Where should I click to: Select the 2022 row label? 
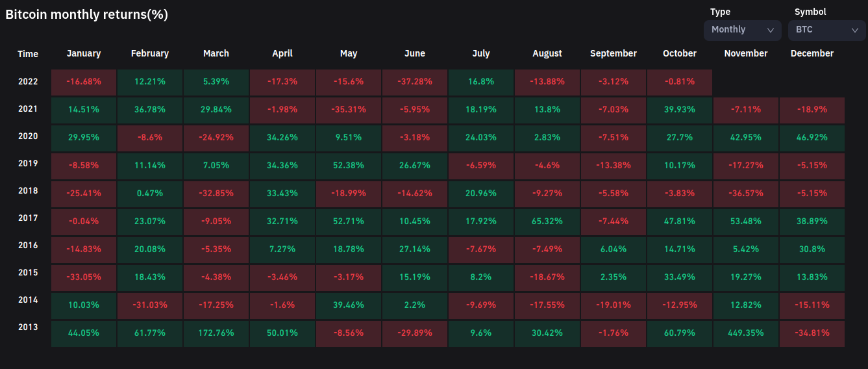pyautogui.click(x=28, y=82)
